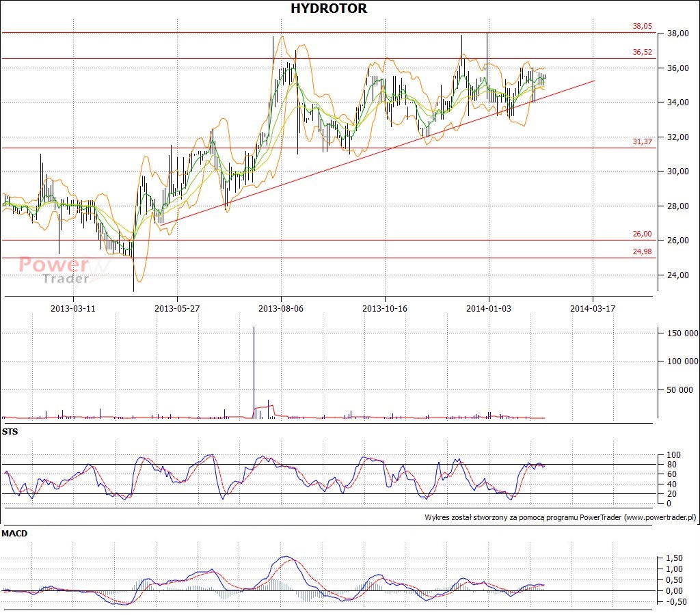The image size is (700, 615).
Task: Select the 31,37 support level label
Action: tap(642, 141)
